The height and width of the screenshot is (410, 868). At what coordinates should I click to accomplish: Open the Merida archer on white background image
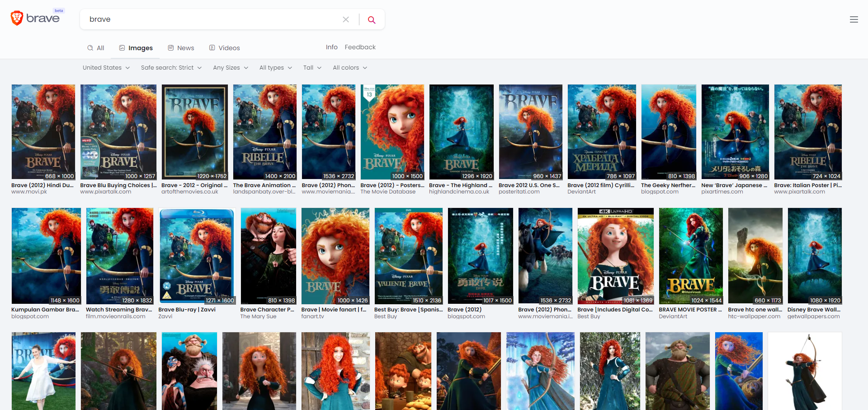tap(805, 371)
